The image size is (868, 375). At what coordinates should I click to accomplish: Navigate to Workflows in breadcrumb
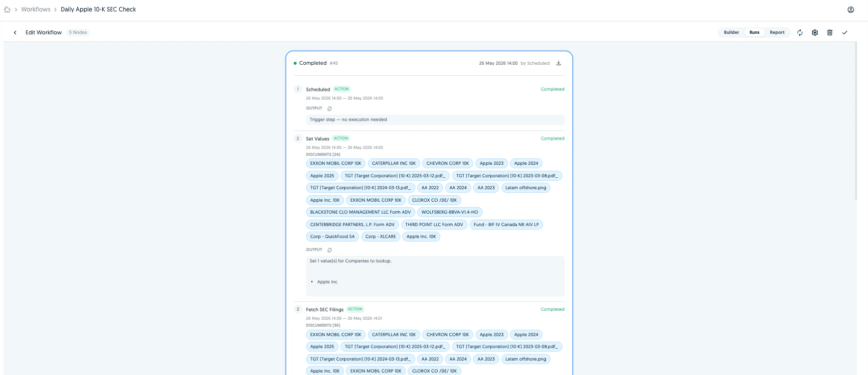[x=35, y=9]
